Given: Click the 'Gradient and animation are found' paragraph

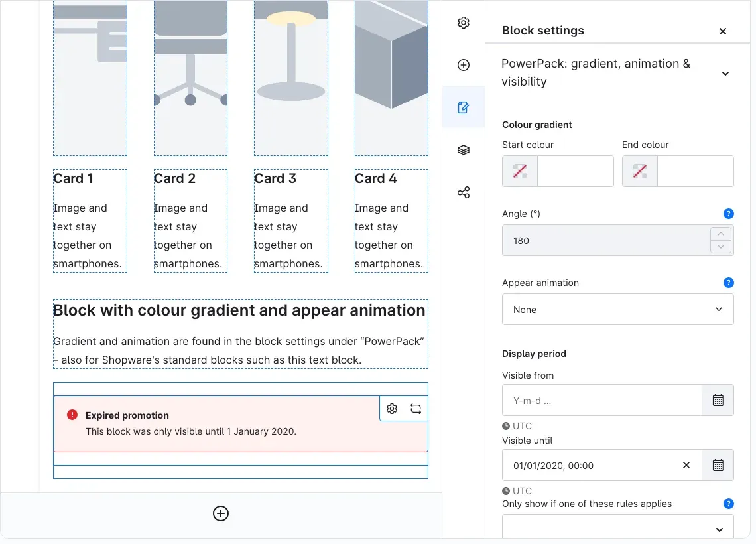Looking at the screenshot, I should (239, 350).
